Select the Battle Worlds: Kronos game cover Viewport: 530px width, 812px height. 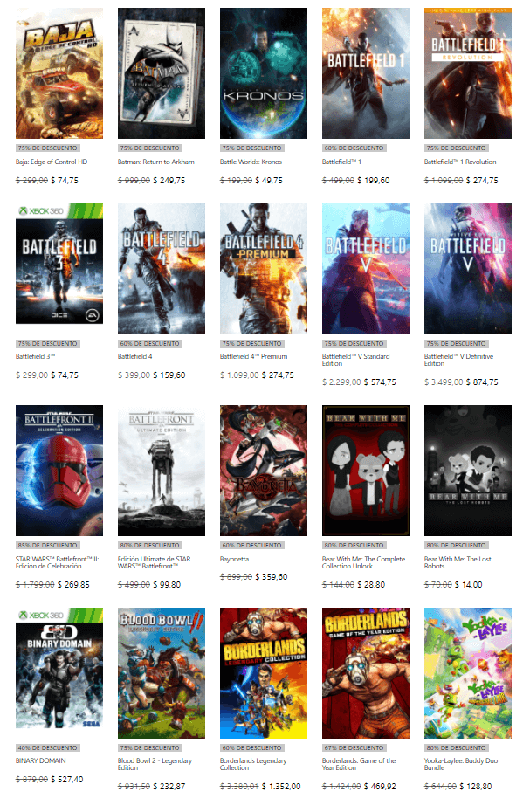264,73
